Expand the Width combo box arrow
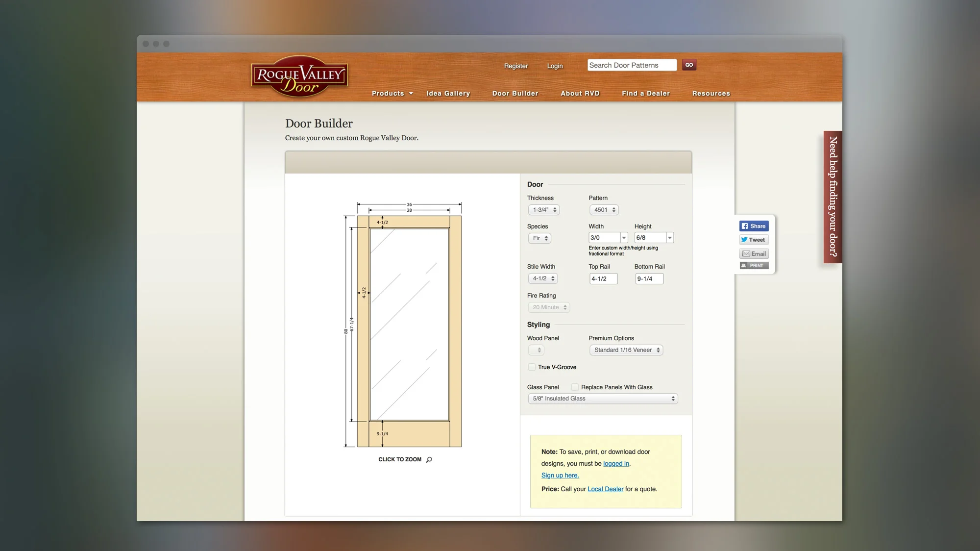The image size is (980, 551). point(624,238)
